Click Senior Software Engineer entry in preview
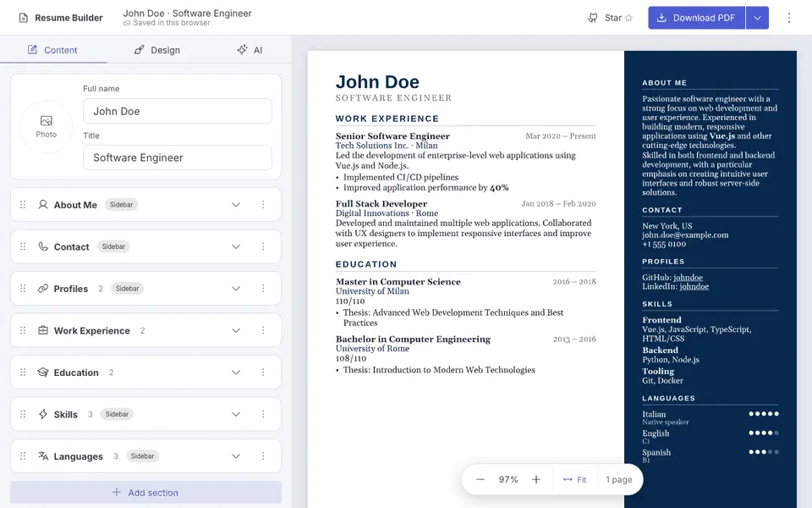 pyautogui.click(x=392, y=135)
